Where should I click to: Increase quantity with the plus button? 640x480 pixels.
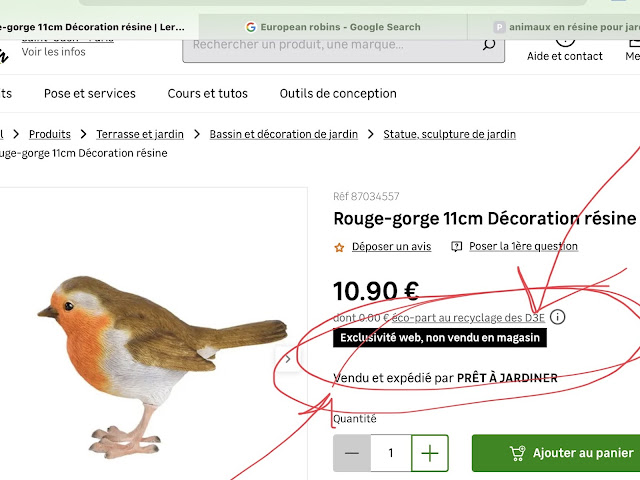tap(430, 453)
